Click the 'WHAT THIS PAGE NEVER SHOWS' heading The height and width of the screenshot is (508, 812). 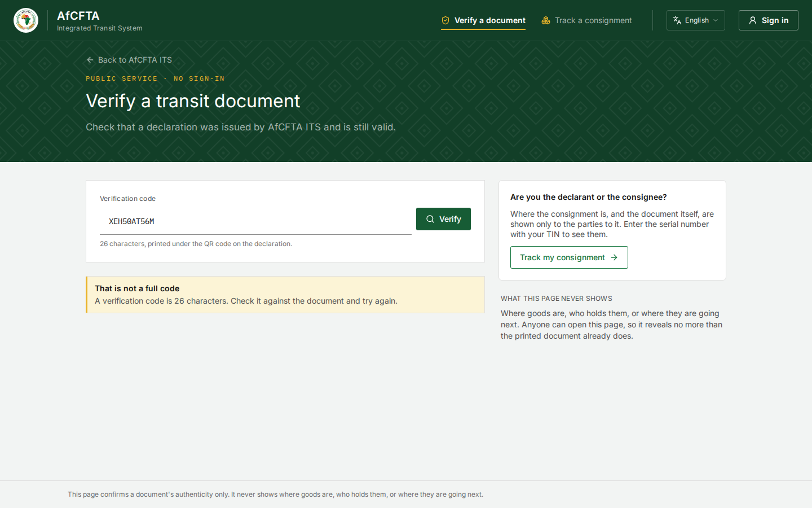point(557,299)
